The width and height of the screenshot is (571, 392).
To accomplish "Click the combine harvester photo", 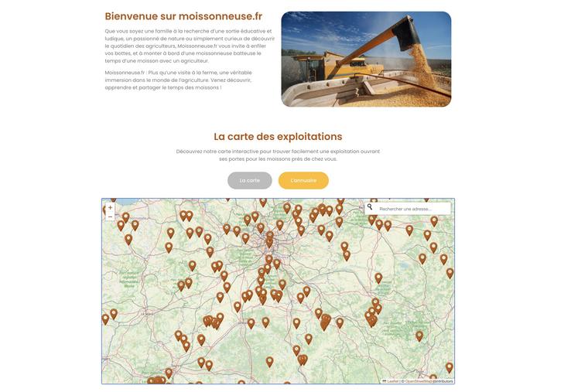I will point(366,60).
